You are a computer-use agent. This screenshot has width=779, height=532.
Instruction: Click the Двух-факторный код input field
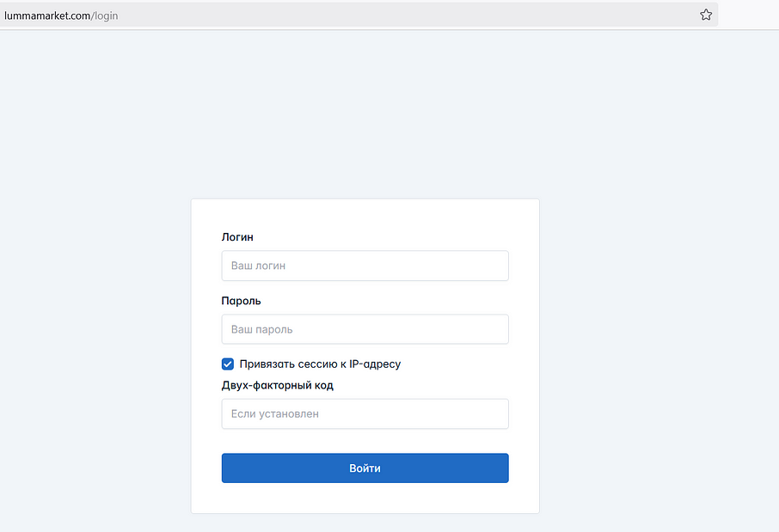click(365, 413)
